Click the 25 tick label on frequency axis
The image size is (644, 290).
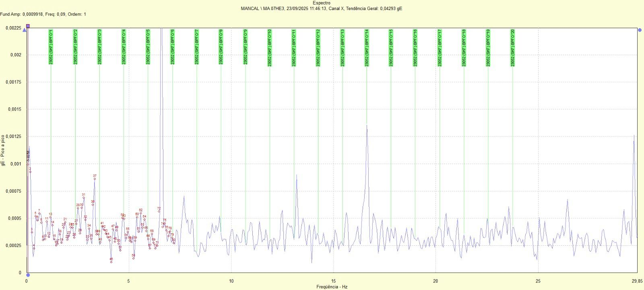coord(538,281)
